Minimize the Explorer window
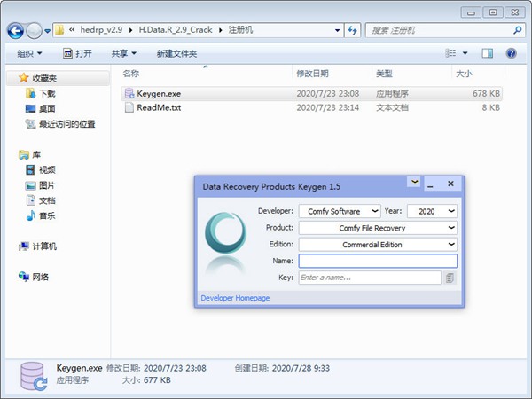Viewport: 532px width, 399px height. click(471, 12)
